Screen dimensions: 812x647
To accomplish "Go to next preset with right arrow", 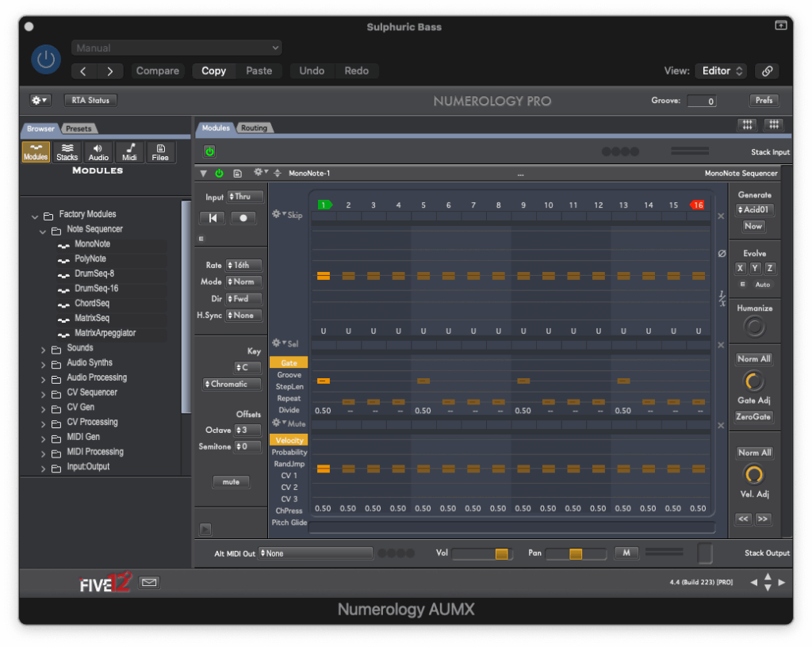I will pyautogui.click(x=109, y=71).
